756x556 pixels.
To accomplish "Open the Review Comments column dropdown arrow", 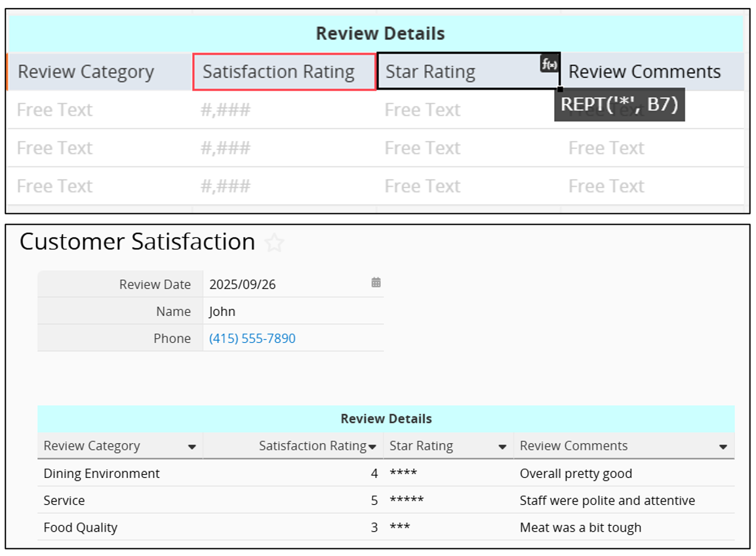I will pyautogui.click(x=723, y=447).
